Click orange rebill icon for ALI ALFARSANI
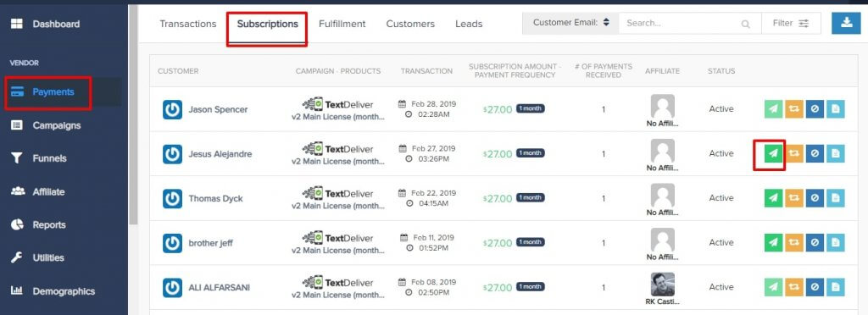The image size is (868, 315). [x=794, y=287]
